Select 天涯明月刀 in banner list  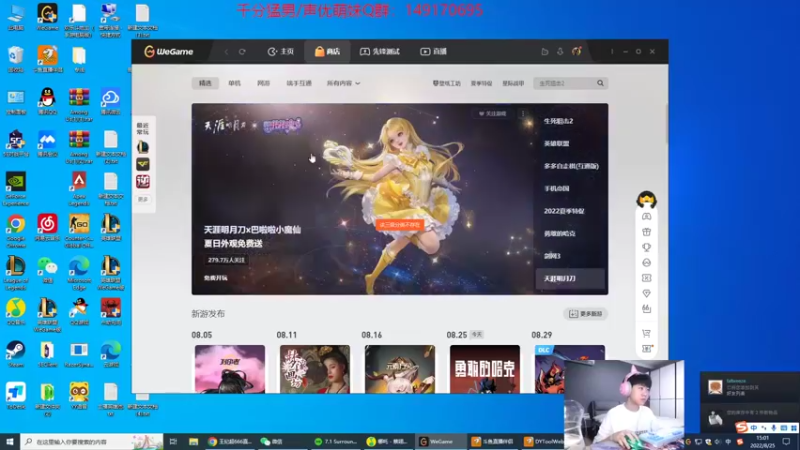point(570,279)
